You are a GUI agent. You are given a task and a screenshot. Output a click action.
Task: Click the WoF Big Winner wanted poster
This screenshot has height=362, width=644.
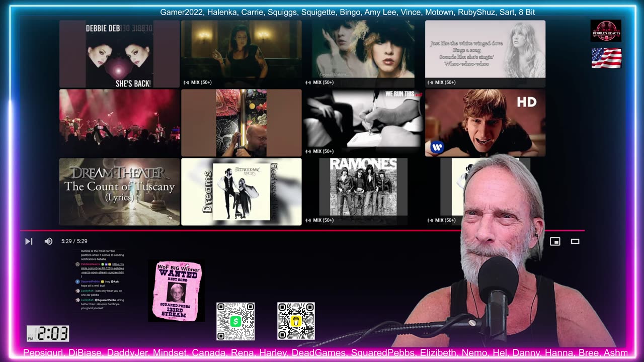pyautogui.click(x=177, y=291)
